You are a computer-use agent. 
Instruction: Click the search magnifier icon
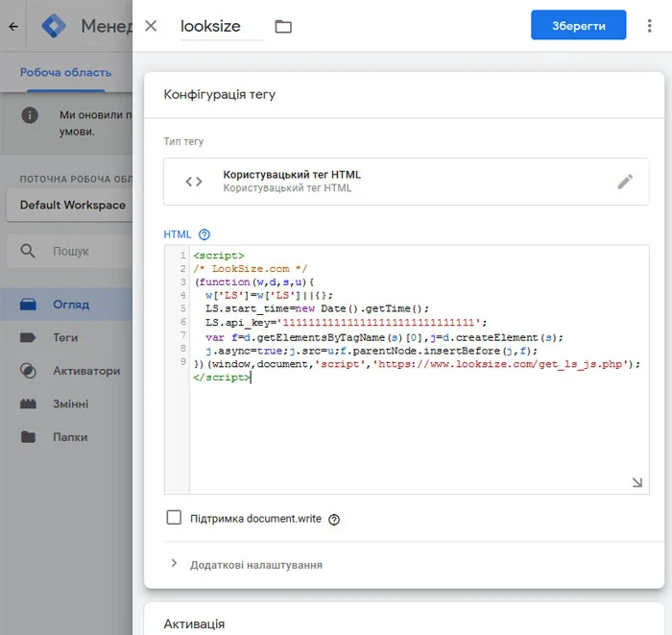28,251
